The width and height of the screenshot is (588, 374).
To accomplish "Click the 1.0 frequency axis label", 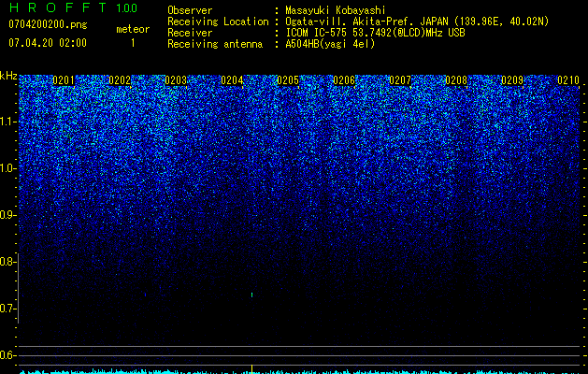I will coord(7,168).
